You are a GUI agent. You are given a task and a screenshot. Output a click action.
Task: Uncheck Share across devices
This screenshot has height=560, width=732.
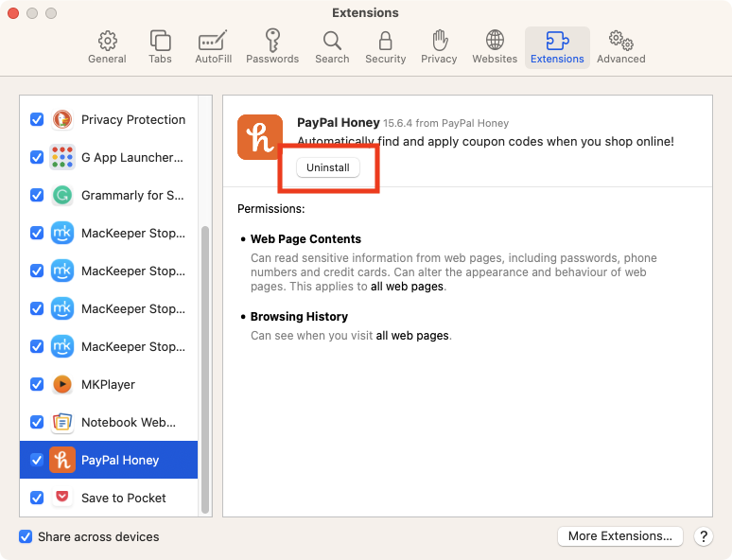[26, 536]
